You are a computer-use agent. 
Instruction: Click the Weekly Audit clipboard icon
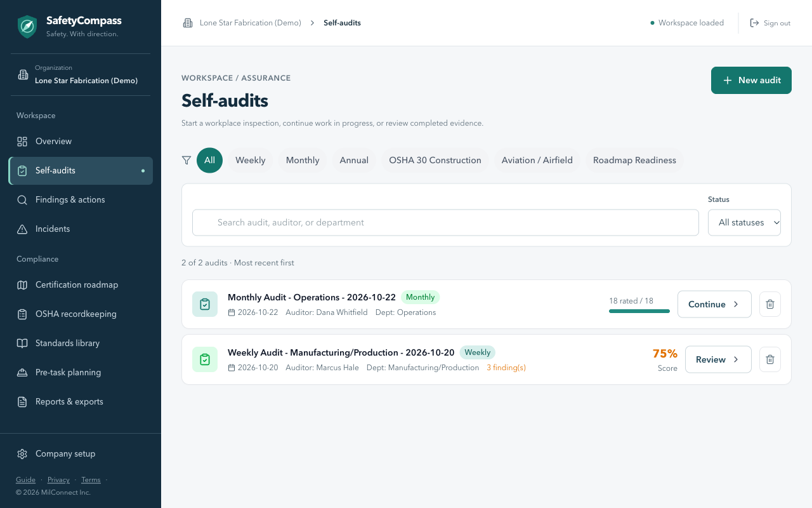[x=205, y=359]
